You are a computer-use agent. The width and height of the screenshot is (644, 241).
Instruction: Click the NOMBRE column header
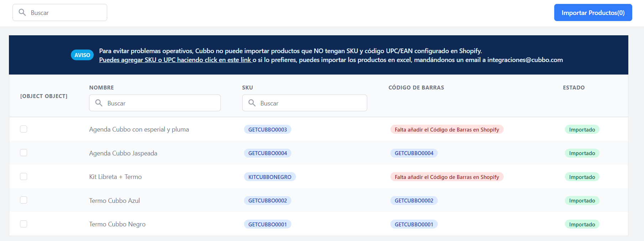click(x=102, y=88)
